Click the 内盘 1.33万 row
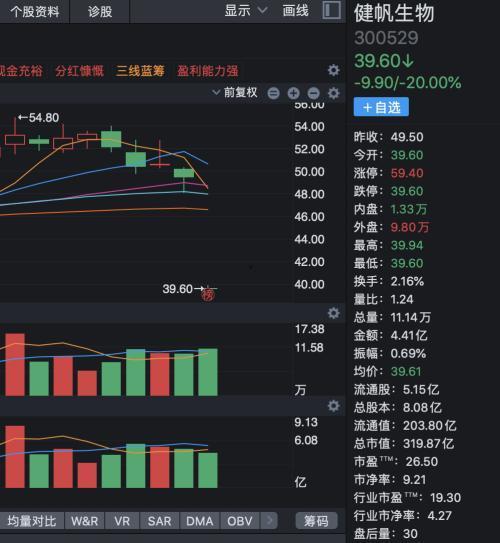 (391, 209)
